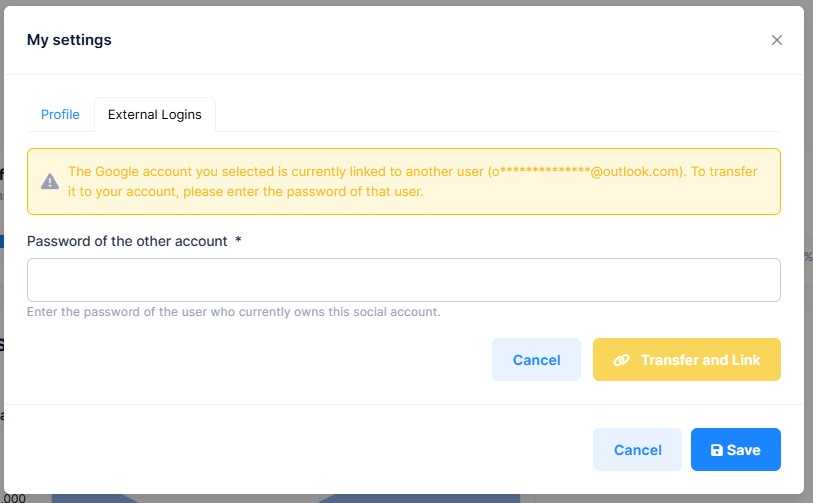Image resolution: width=813 pixels, height=503 pixels.
Task: Click dimmed background chart below the dialog
Action: pyautogui.click(x=285, y=499)
